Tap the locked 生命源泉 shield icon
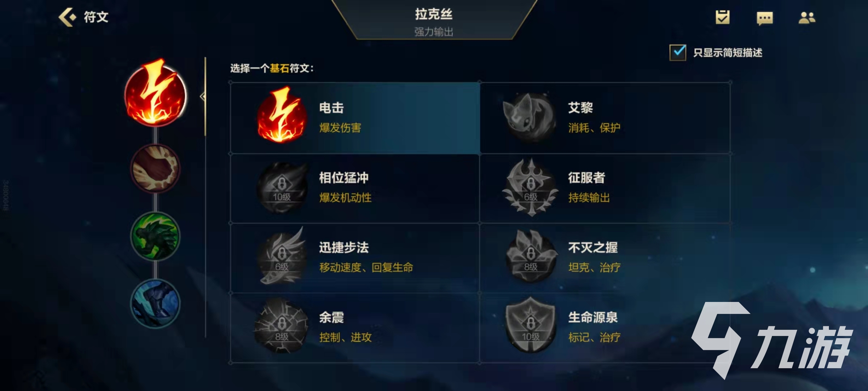Viewport: 868px width, 391px height. pyautogui.click(x=531, y=325)
